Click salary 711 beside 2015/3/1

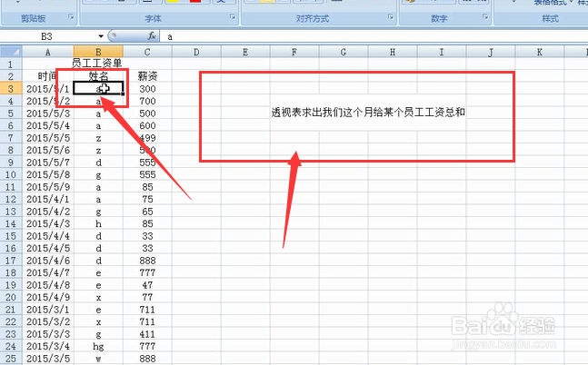147,310
